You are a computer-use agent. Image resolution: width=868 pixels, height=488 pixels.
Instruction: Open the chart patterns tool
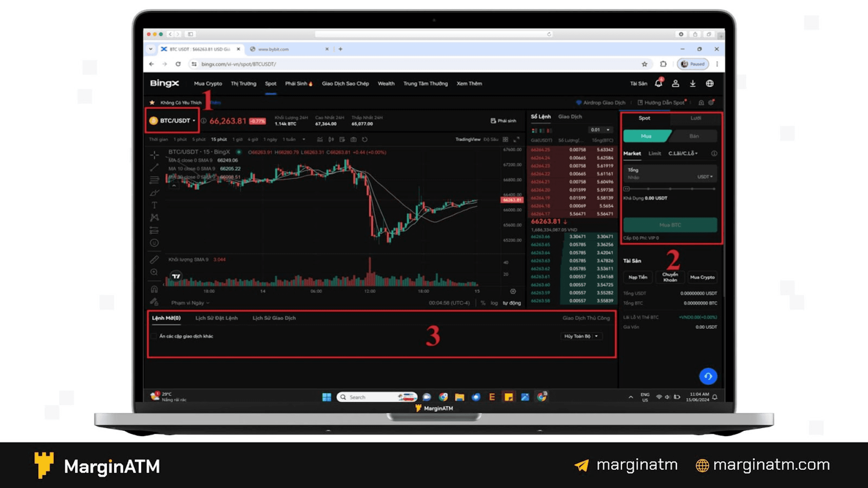click(x=155, y=218)
